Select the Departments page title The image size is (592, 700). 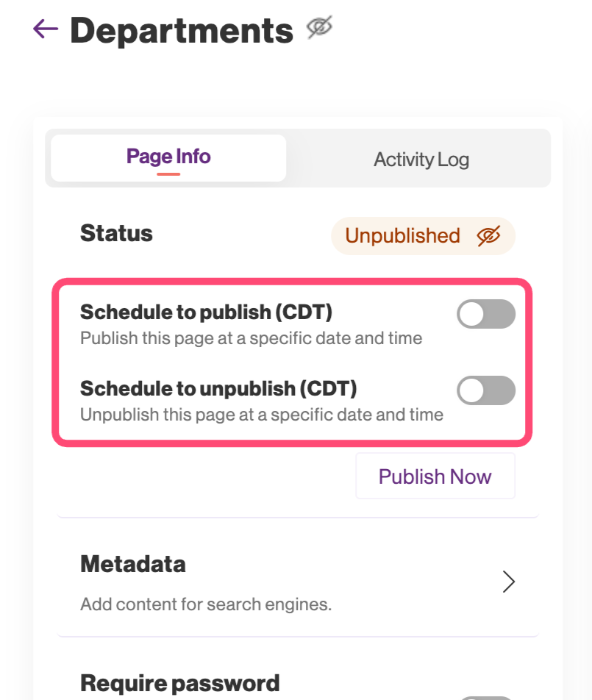(x=182, y=31)
